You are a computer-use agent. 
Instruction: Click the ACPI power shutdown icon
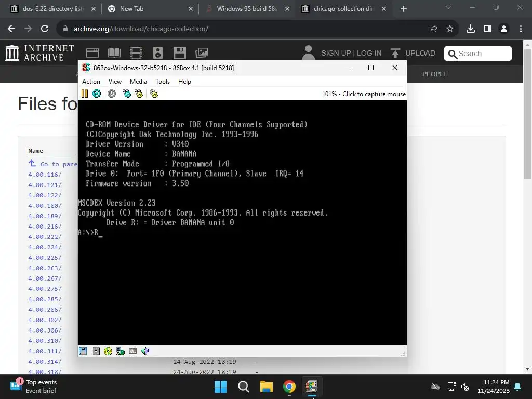(x=112, y=94)
